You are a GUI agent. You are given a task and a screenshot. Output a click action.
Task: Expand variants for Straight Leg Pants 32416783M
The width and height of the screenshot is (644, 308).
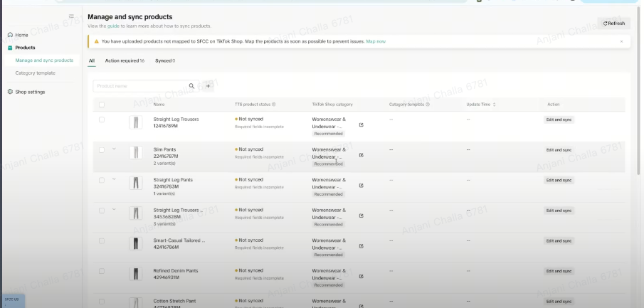[113, 179]
